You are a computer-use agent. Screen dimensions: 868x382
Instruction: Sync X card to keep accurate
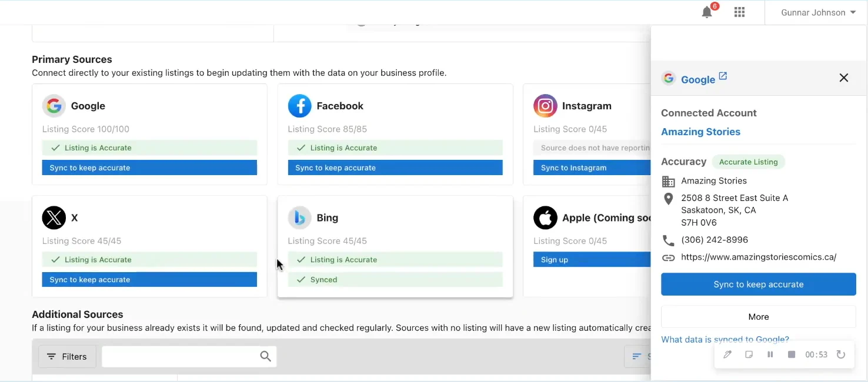click(x=149, y=279)
